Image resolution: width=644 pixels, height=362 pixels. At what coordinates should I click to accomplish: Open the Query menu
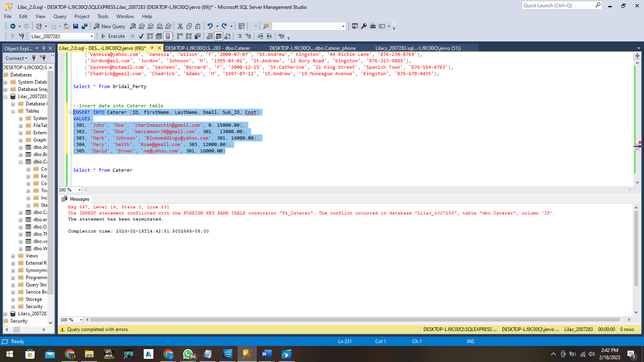(60, 16)
